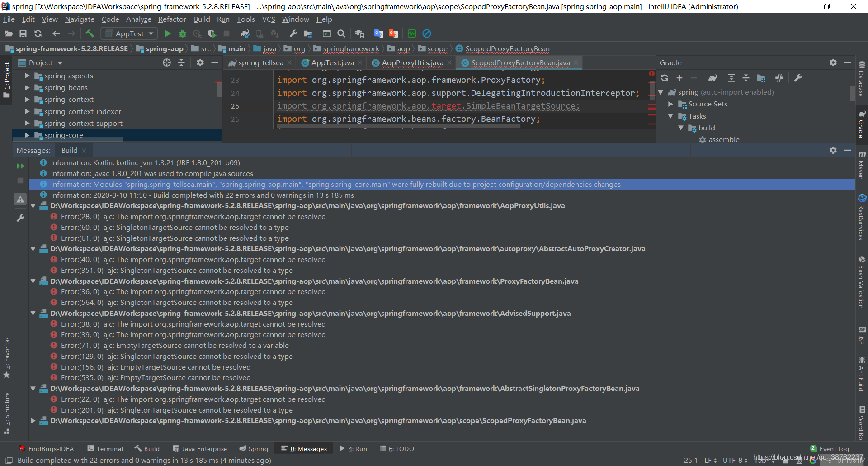Toggle the 1: Project side panel
This screenshot has height=466, width=868.
pos(6,80)
